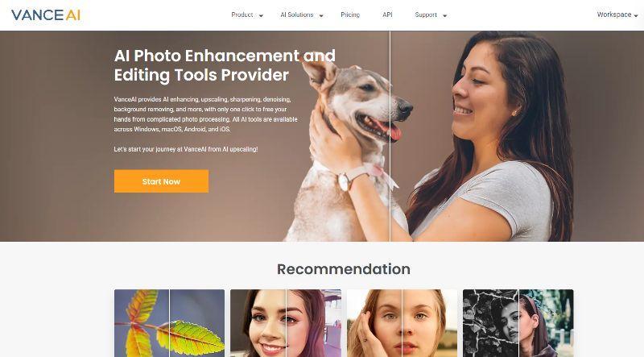Open the AI Solutions dropdown arrow
Image resolution: width=644 pixels, height=357 pixels.
pos(321,15)
